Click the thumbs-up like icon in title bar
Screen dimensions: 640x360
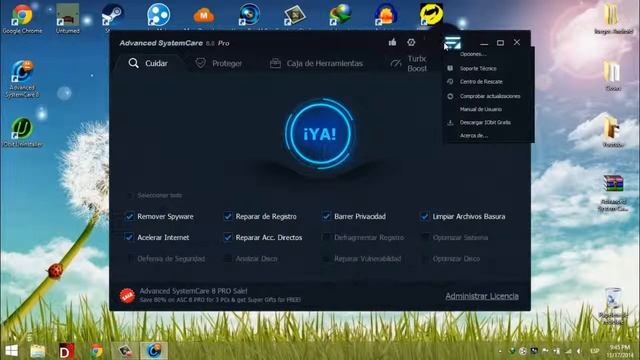pyautogui.click(x=392, y=42)
